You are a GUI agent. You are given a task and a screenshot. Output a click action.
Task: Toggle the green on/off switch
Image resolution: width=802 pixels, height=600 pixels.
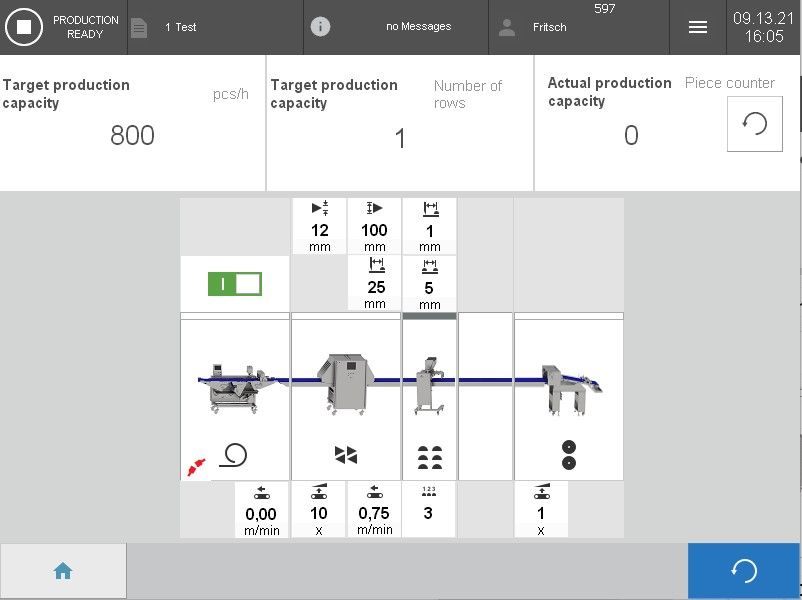tap(234, 284)
